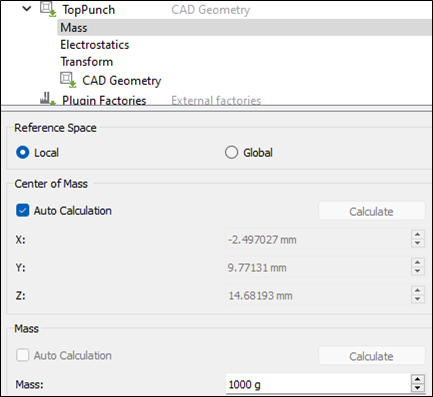Toggle Center of Mass Auto Calculation
Screen dimensions: 433x397
coord(23,211)
